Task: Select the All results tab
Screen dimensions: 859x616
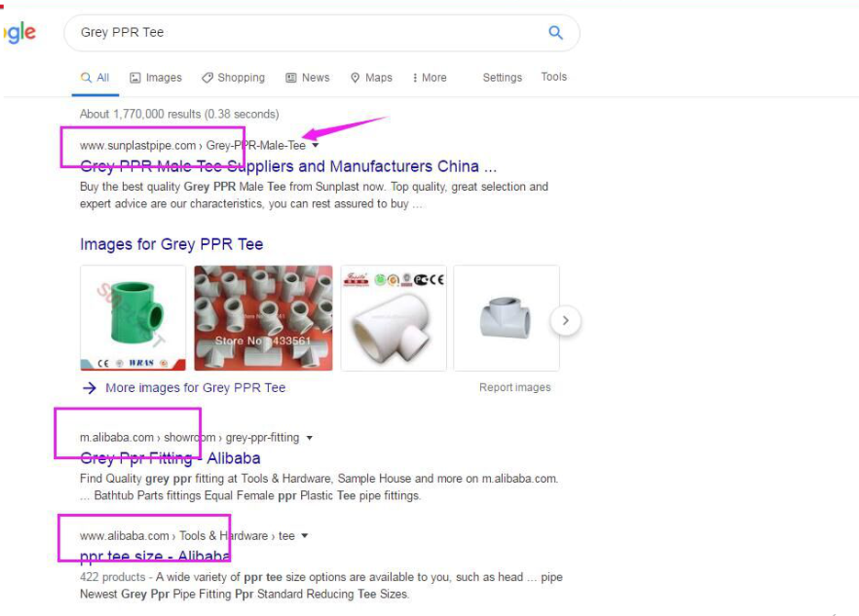Action: [95, 78]
